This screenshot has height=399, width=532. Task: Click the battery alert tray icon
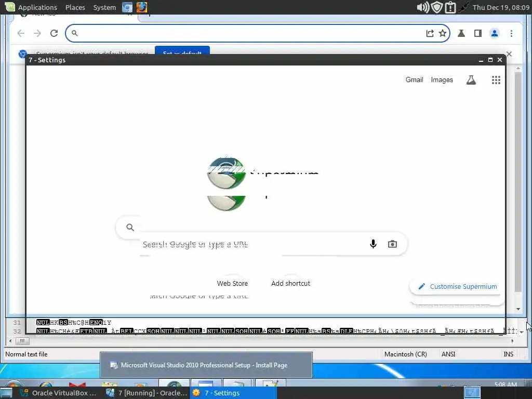(450, 7)
